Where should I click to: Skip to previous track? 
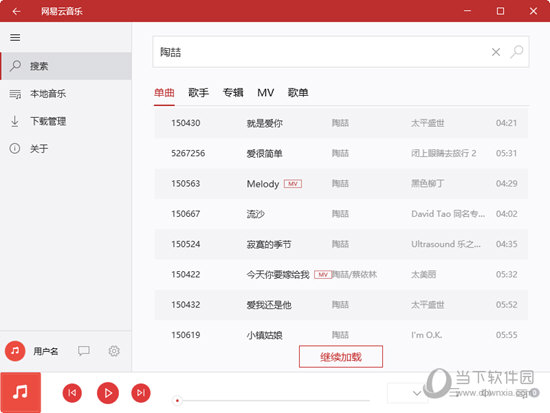click(x=72, y=393)
